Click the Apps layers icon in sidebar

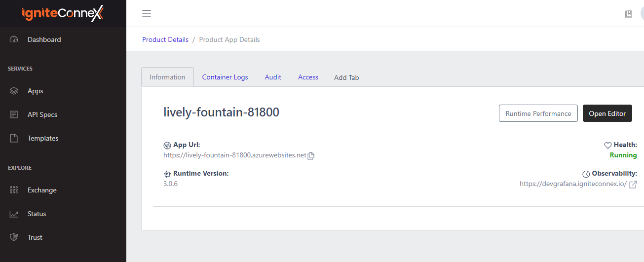coord(14,91)
